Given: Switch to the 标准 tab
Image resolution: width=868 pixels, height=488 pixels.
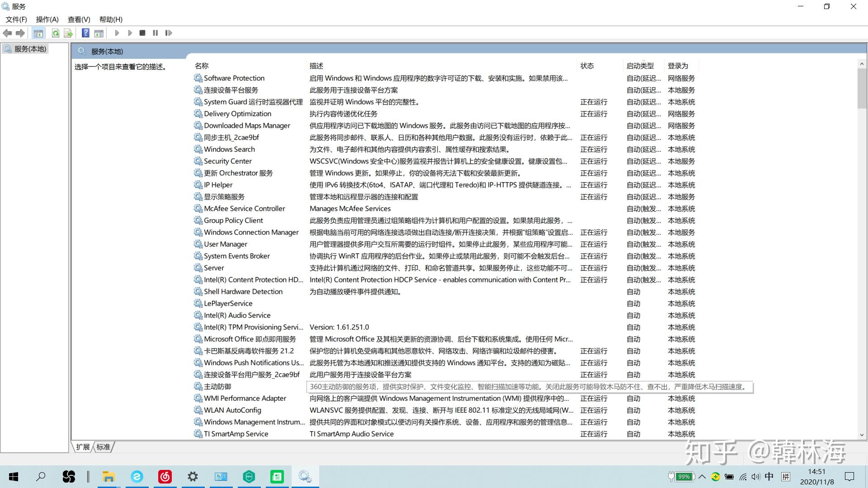Looking at the screenshot, I should click(104, 447).
